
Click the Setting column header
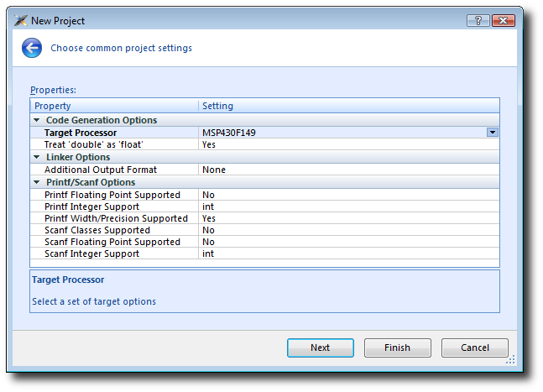(349, 106)
